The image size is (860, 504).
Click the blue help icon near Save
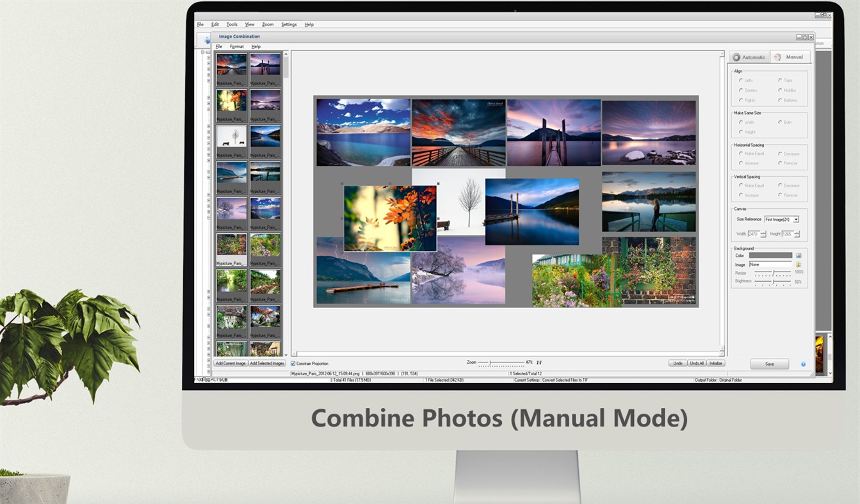(803, 364)
